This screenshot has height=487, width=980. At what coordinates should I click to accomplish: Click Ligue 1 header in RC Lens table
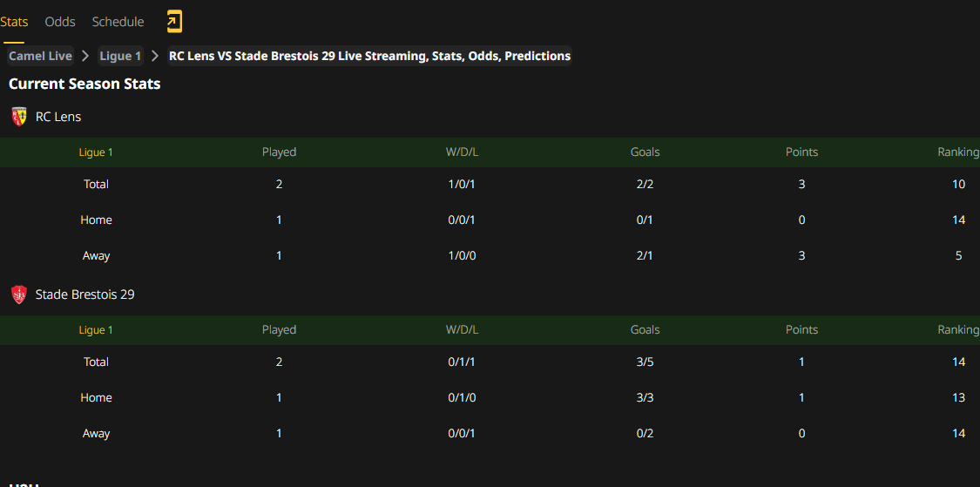[96, 152]
